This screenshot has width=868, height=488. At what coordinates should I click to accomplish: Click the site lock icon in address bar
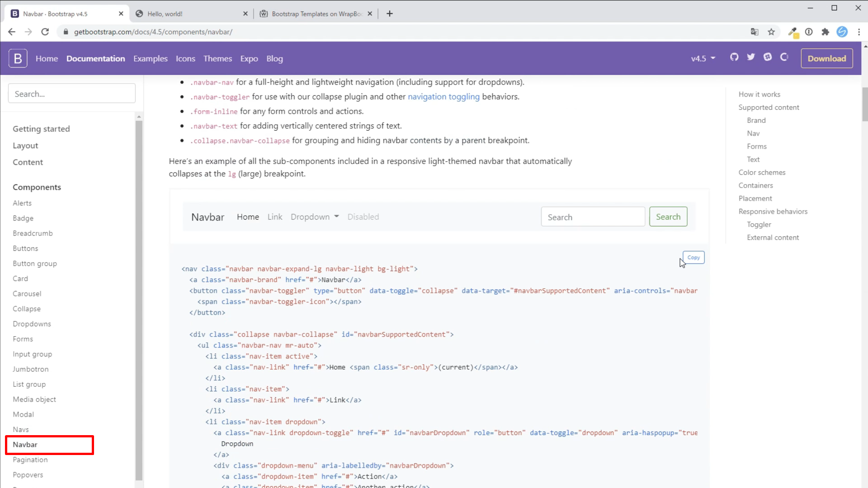66,32
